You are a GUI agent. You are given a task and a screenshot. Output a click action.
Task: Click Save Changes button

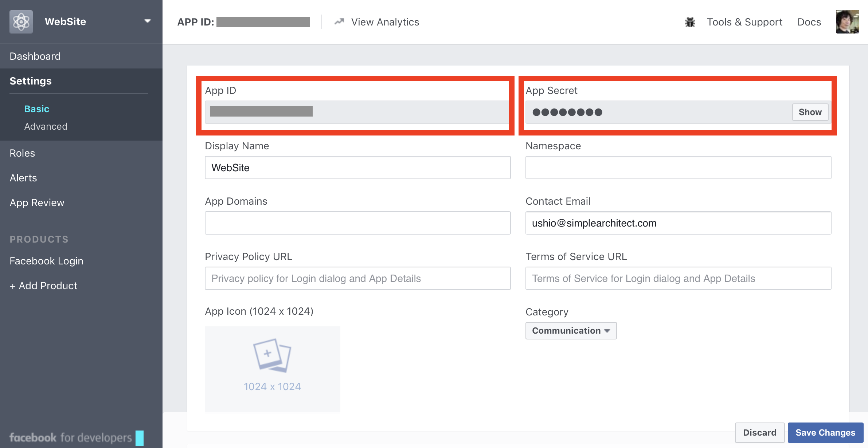click(825, 432)
